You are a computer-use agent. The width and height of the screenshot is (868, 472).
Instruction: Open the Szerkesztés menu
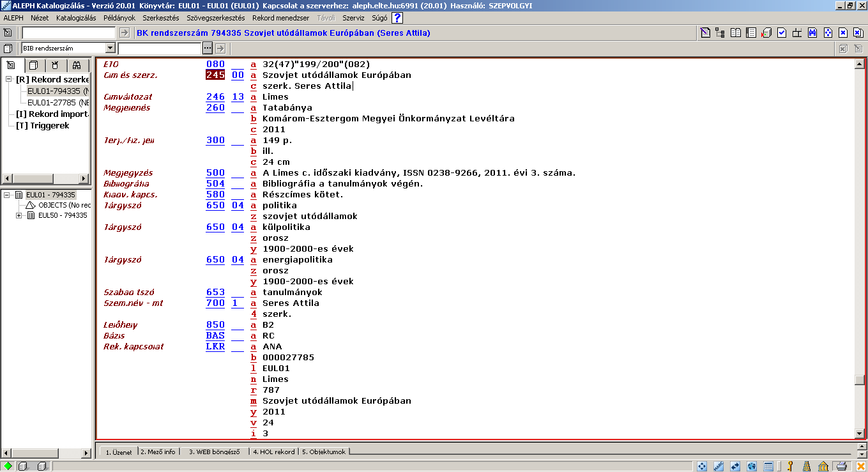coord(161,18)
